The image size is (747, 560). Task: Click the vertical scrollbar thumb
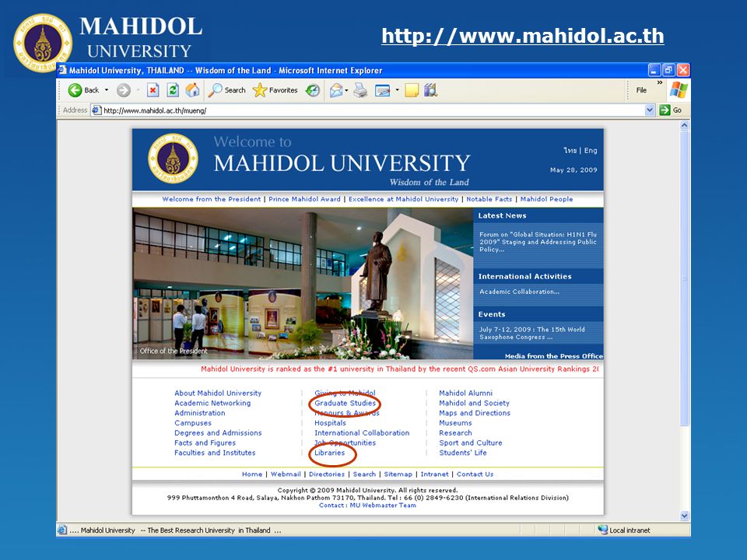click(684, 278)
